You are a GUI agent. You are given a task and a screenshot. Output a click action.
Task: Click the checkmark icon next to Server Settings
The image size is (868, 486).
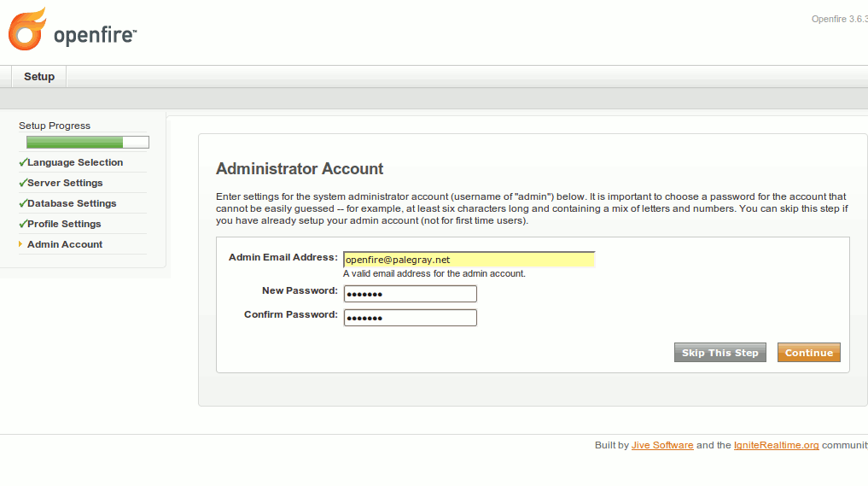pyautogui.click(x=23, y=183)
